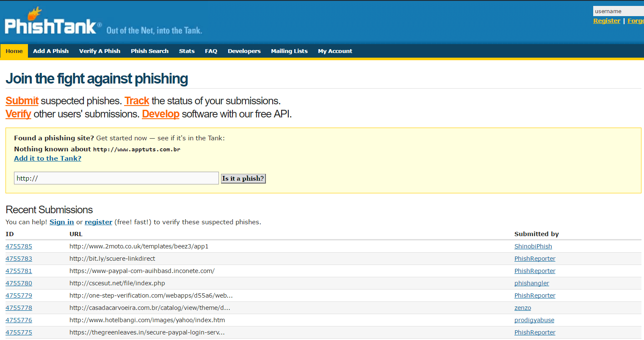Open submission ID 4755781
This screenshot has width=644, height=340.
(19, 271)
